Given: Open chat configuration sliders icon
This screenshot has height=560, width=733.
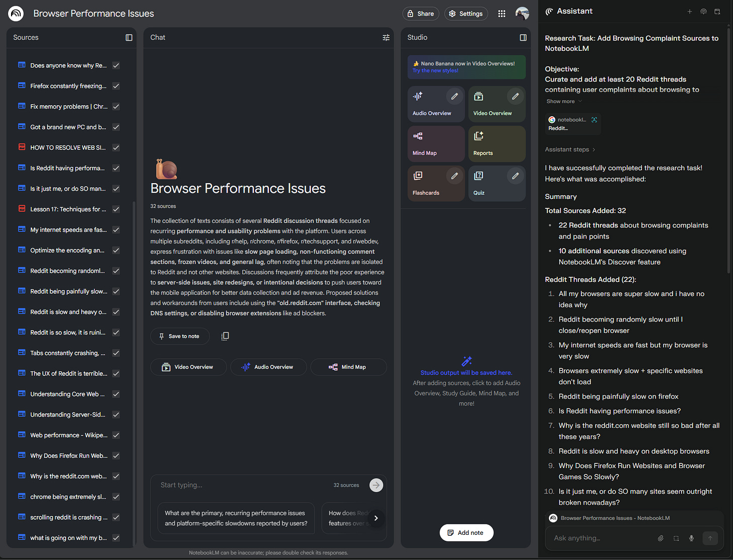Looking at the screenshot, I should [386, 37].
